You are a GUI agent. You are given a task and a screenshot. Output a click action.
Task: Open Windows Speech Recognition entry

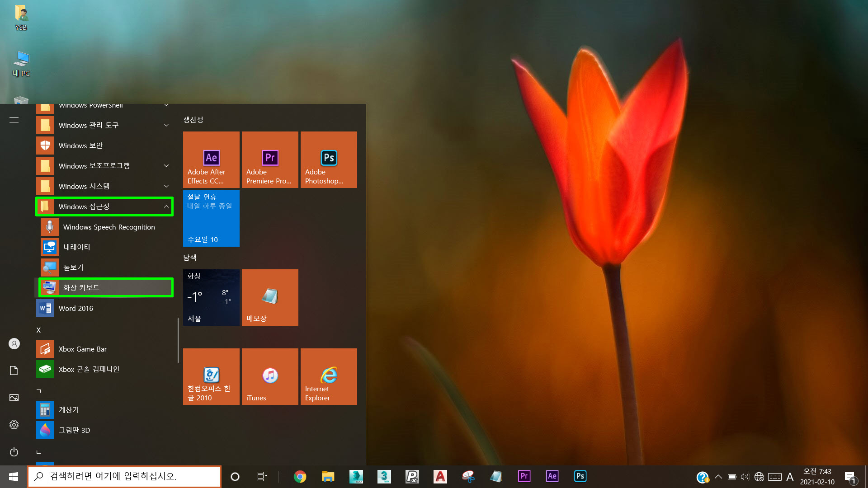108,227
